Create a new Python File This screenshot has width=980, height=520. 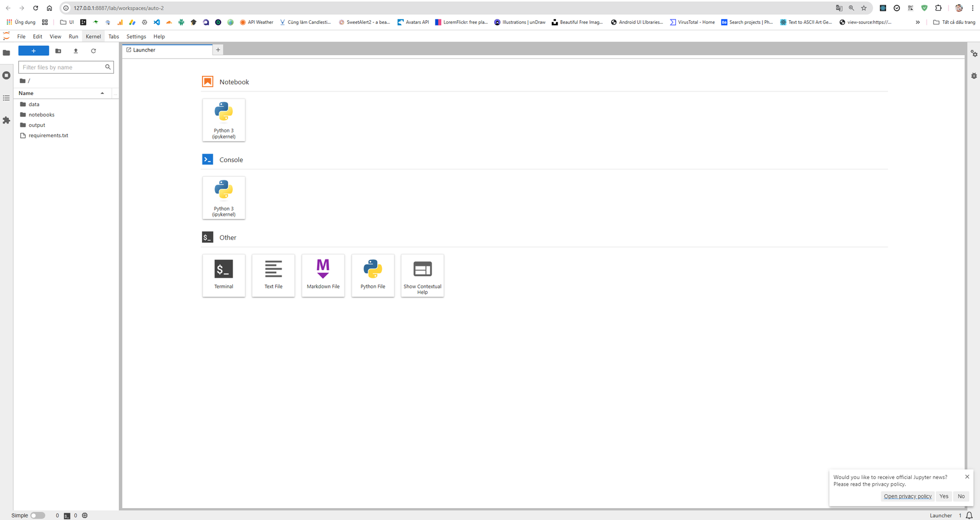(373, 275)
